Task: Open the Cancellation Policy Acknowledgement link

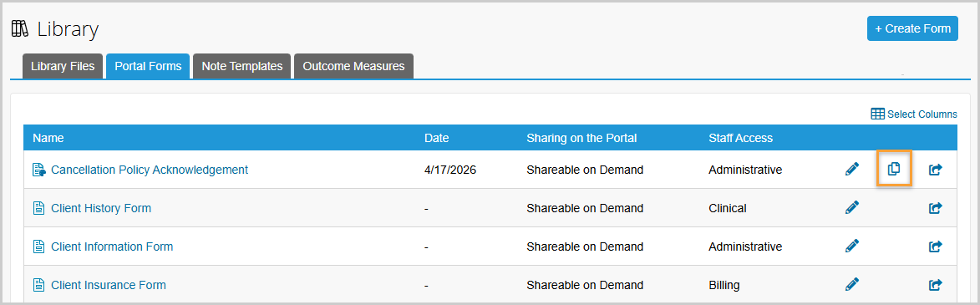Action: 150,170
